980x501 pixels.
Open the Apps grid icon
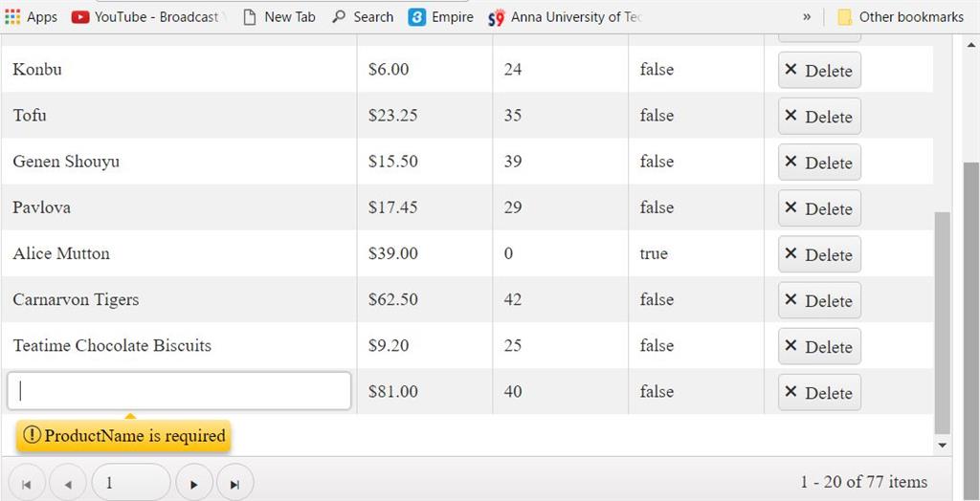point(12,16)
